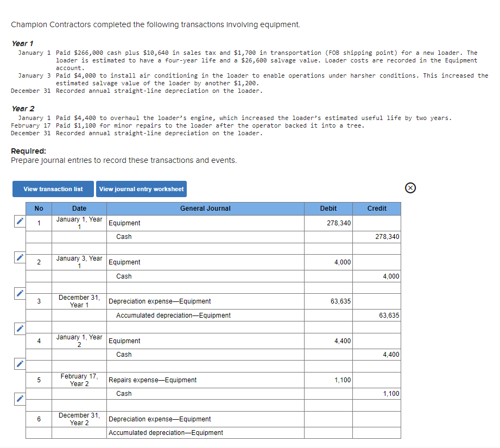Select the Equipment account in entry 1

205,223
